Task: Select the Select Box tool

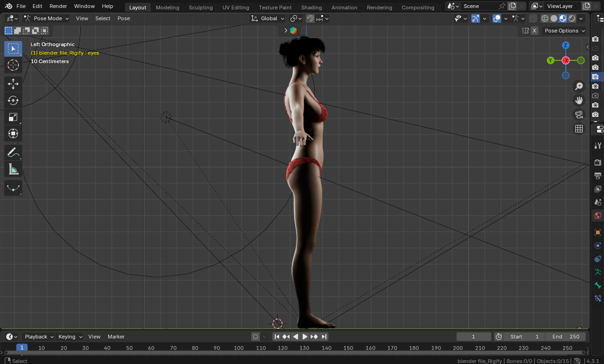Action: (x=13, y=49)
